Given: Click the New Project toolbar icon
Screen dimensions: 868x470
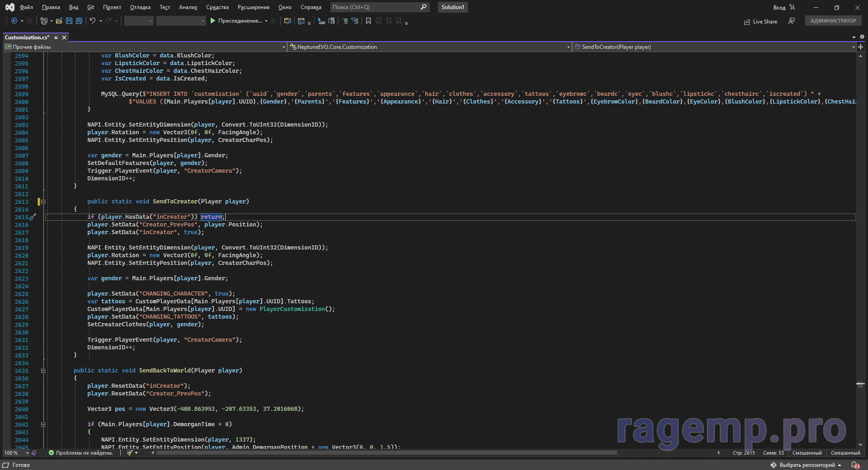Looking at the screenshot, I should 44,21.
